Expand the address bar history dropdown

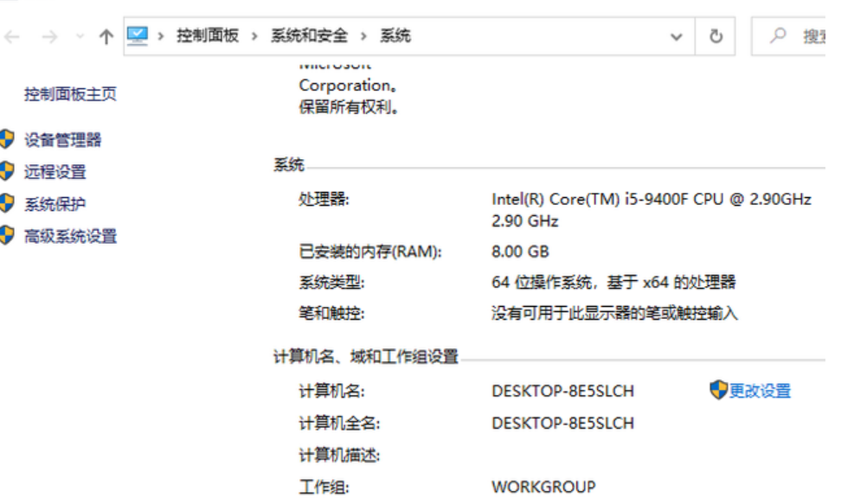(676, 36)
